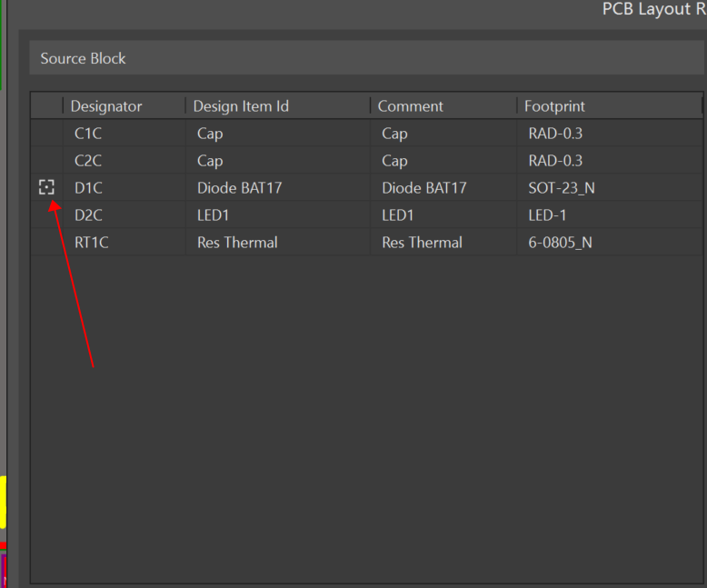This screenshot has width=707, height=588.
Task: Click the Cap comment in C2C row
Action: click(394, 161)
